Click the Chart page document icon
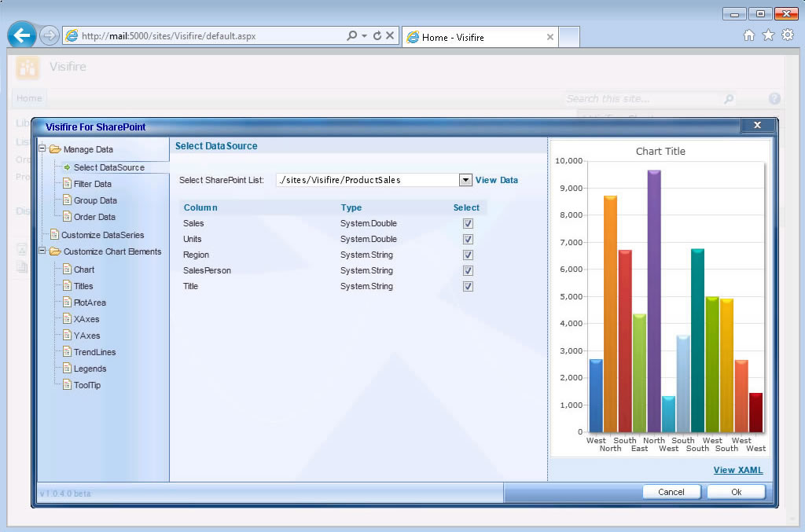This screenshot has width=805, height=532. pyautogui.click(x=68, y=269)
